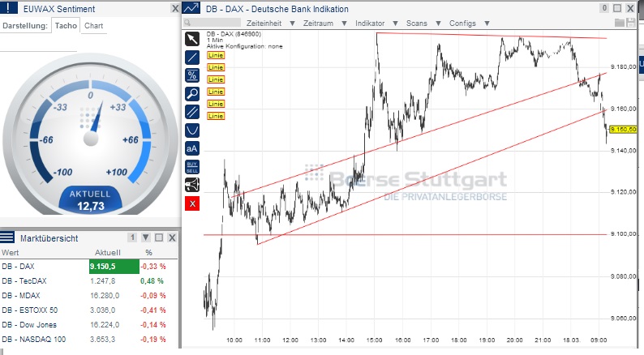This screenshot has width=644, height=355.
Task: Click the red X delete drawings tool
Action: point(192,203)
